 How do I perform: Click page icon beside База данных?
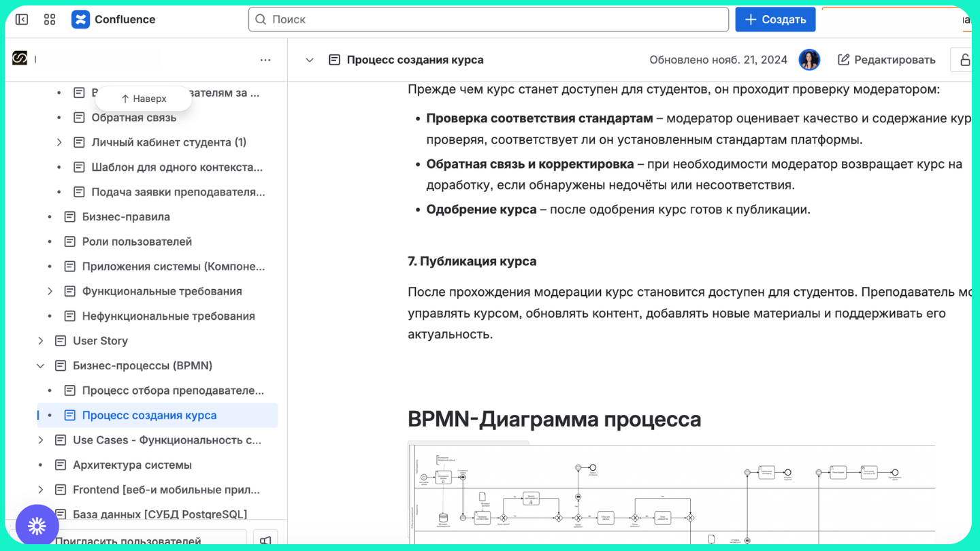pyautogui.click(x=60, y=515)
